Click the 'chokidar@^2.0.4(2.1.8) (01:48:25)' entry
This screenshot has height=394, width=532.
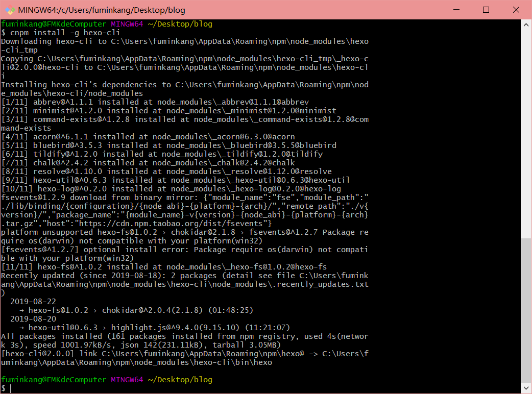[x=178, y=310]
